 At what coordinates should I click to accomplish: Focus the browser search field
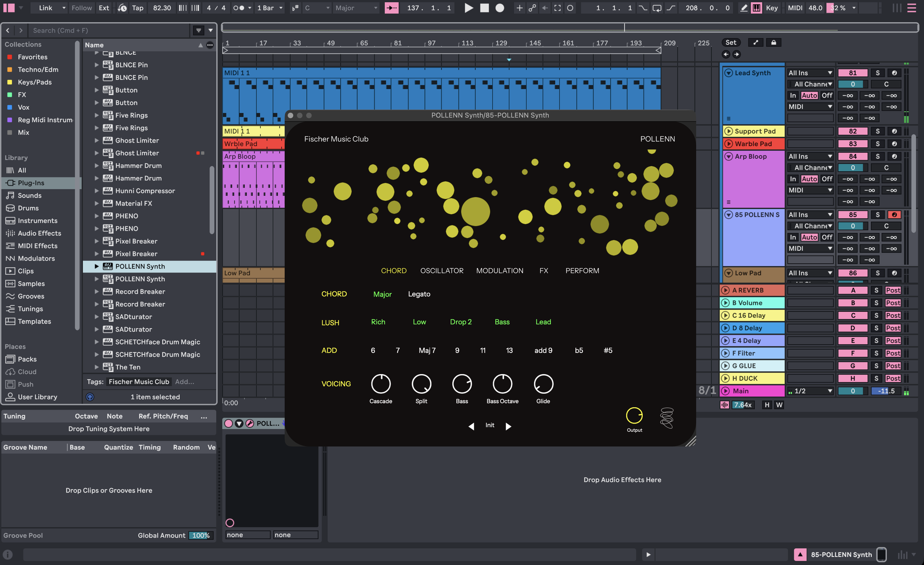(x=109, y=30)
